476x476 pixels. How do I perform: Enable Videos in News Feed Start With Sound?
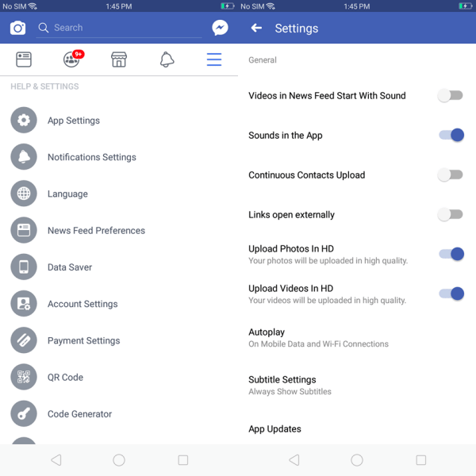[x=451, y=96]
